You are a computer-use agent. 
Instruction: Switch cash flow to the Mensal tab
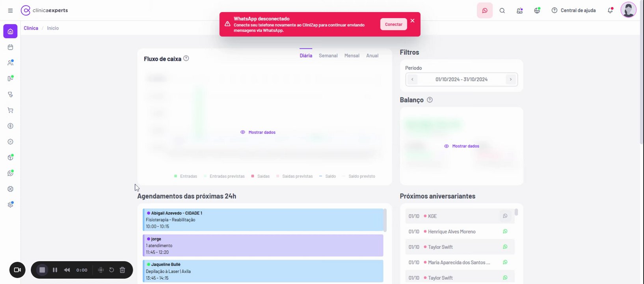coord(352,56)
